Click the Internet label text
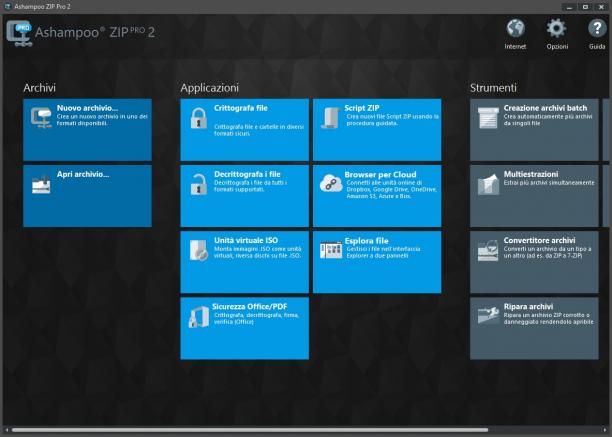Screen dimensions: 612x437 pos(515,46)
